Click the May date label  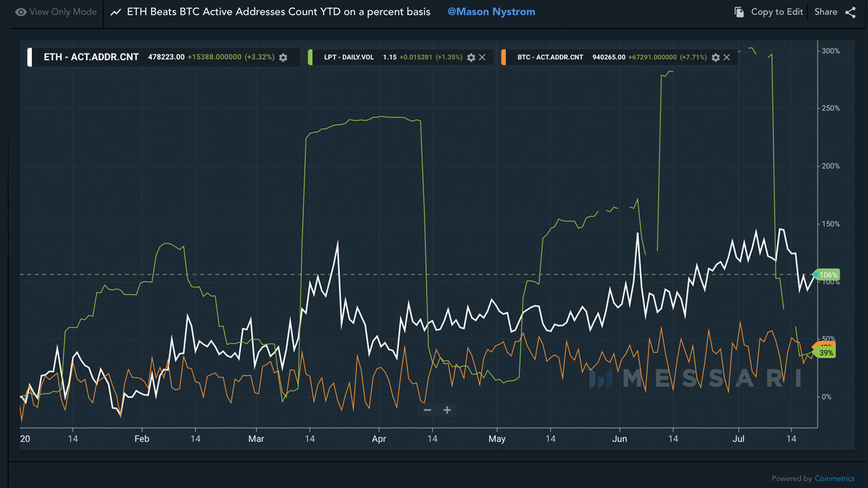coord(497,439)
